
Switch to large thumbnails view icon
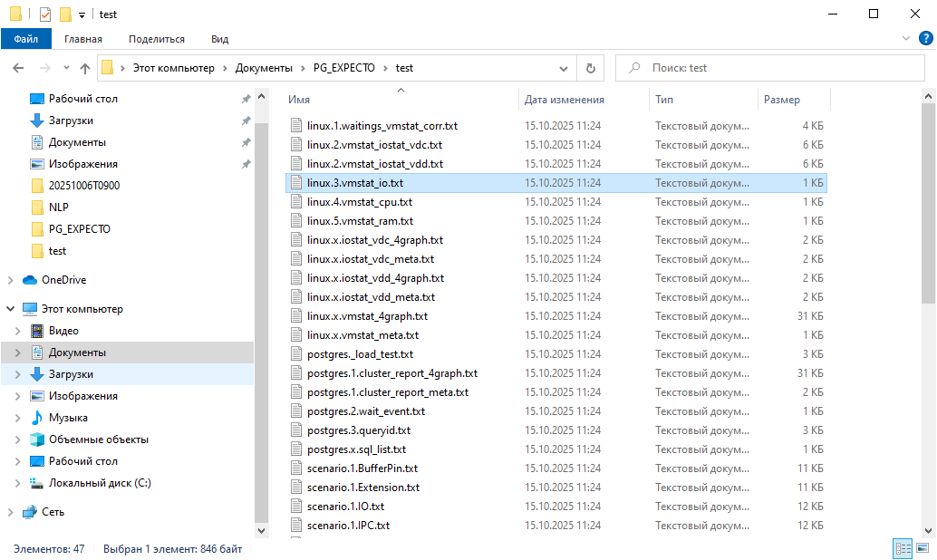point(923,548)
